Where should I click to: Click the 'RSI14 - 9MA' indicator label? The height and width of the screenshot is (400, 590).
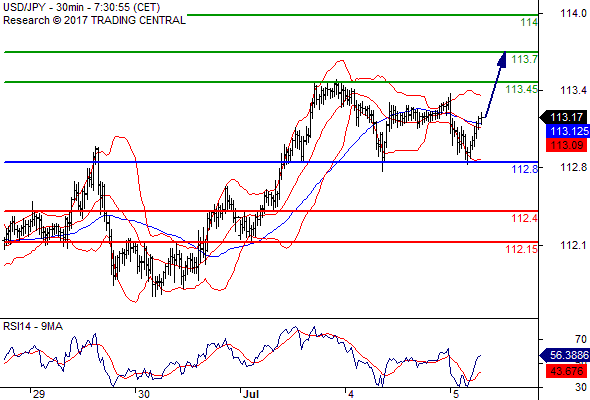pyautogui.click(x=33, y=326)
